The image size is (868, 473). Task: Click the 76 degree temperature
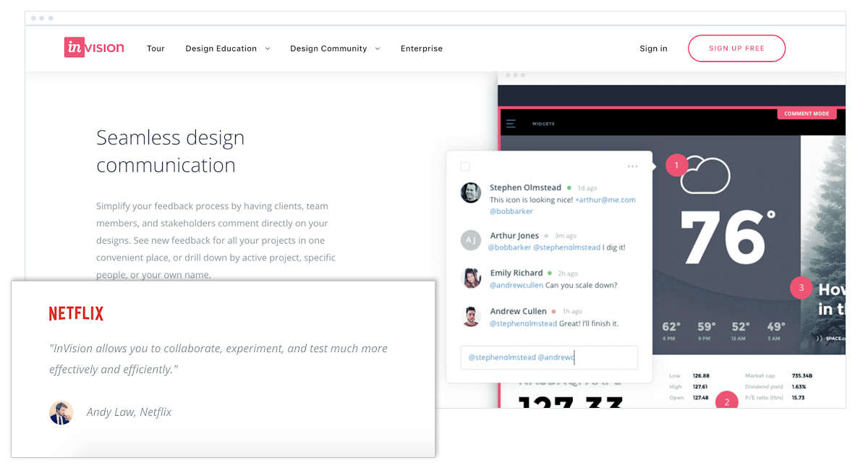(x=728, y=236)
